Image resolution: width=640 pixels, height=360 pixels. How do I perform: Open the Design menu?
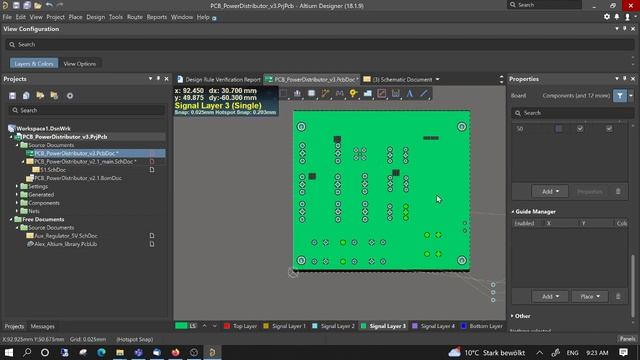click(x=96, y=17)
